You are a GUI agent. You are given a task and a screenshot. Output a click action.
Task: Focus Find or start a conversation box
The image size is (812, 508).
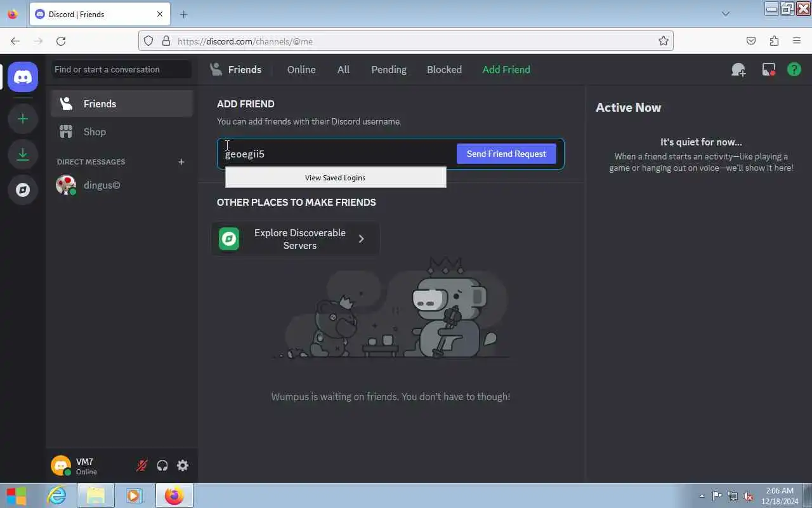(x=121, y=69)
